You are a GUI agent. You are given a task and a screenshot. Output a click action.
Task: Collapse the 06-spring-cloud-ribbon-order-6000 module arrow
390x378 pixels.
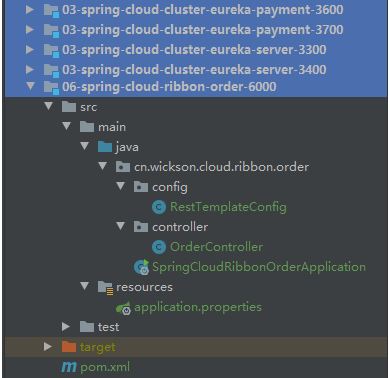point(31,86)
